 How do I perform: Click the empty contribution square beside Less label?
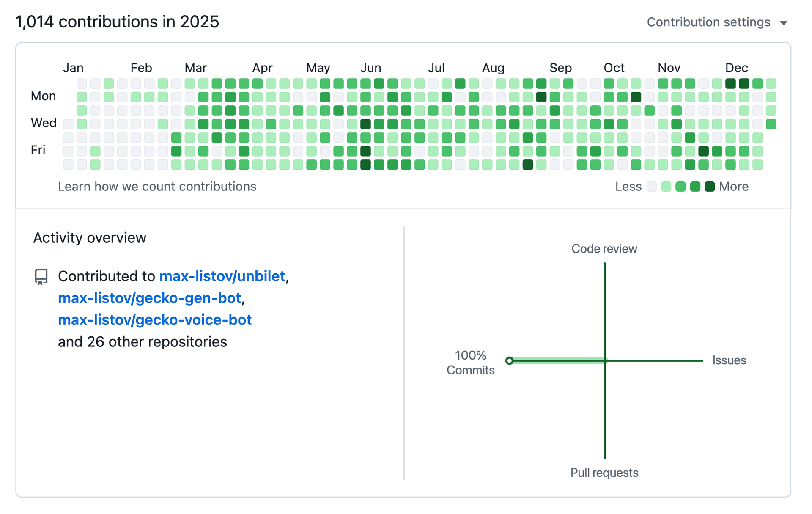point(651,187)
